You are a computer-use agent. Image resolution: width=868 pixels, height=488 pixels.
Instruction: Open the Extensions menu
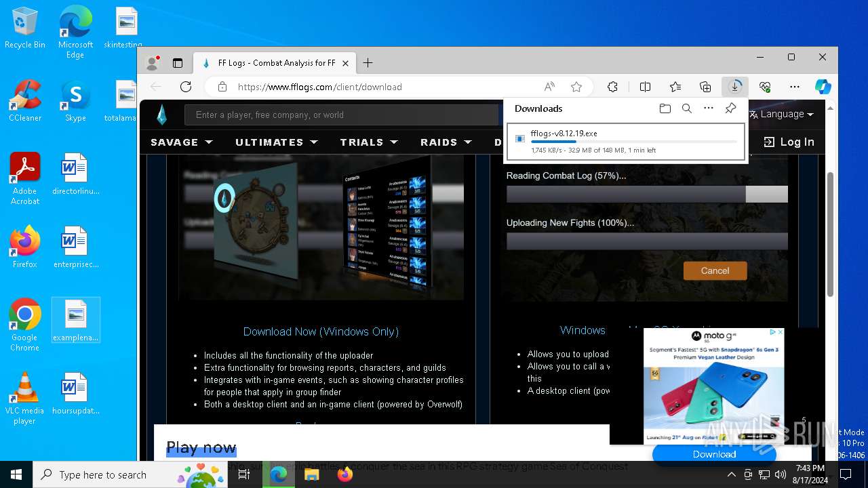point(612,87)
